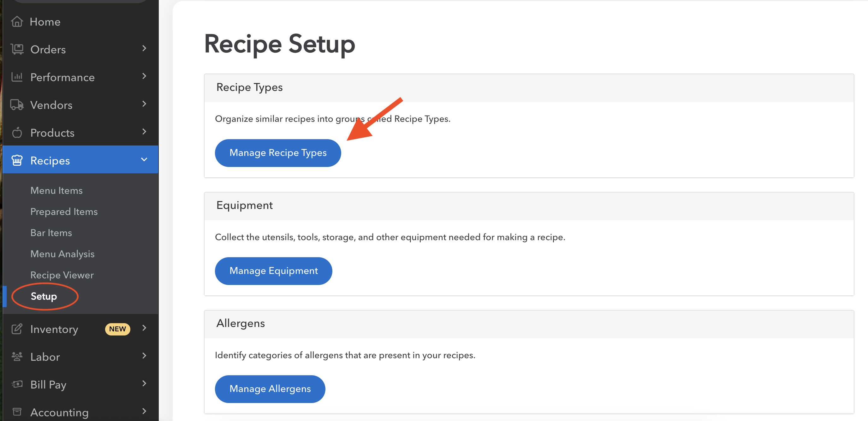Expand the Vendors submenu chevron
Screen dimensions: 868x421
pos(144,104)
